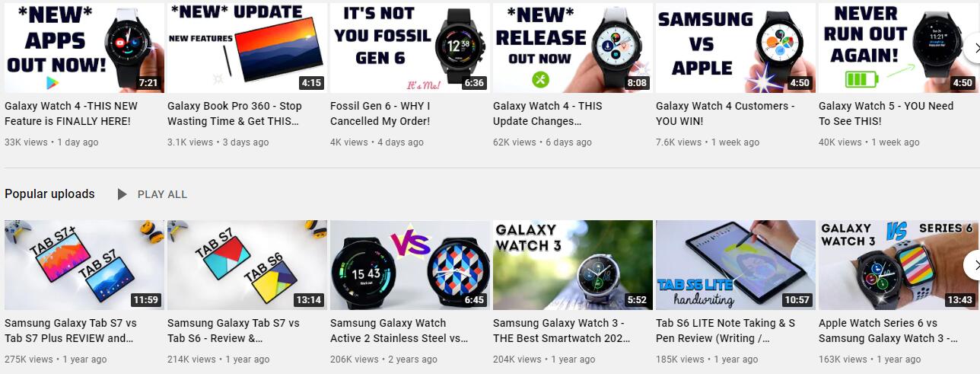Image resolution: width=980 pixels, height=374 pixels.
Task: Click the PLAY ALL text button
Action: click(x=162, y=194)
